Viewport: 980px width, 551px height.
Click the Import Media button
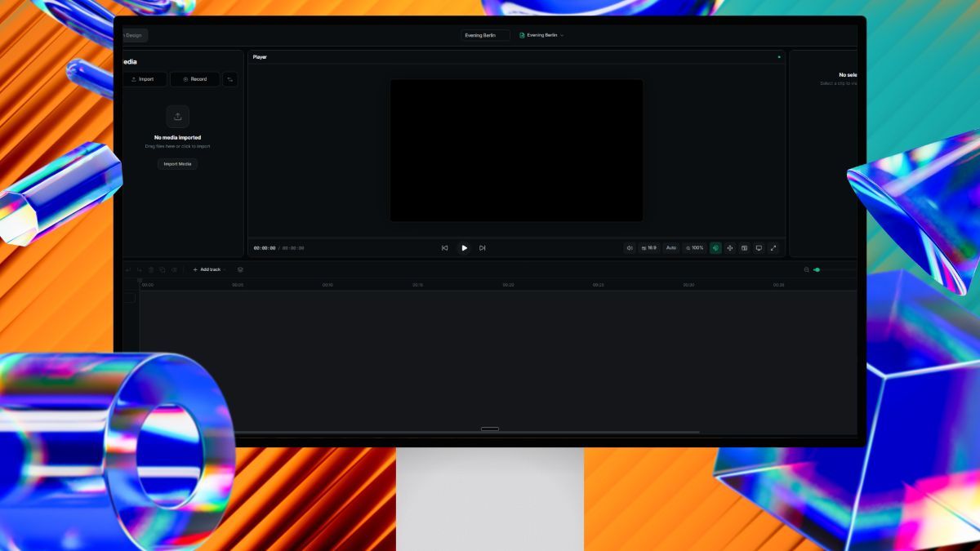pos(177,164)
